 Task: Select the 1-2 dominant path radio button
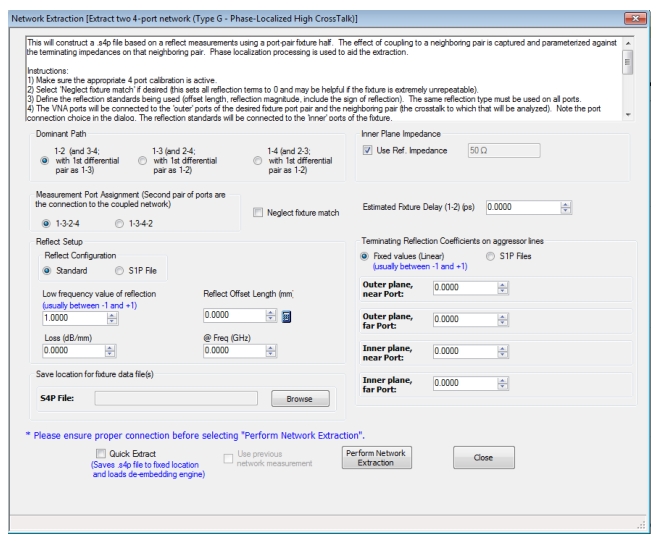point(45,160)
